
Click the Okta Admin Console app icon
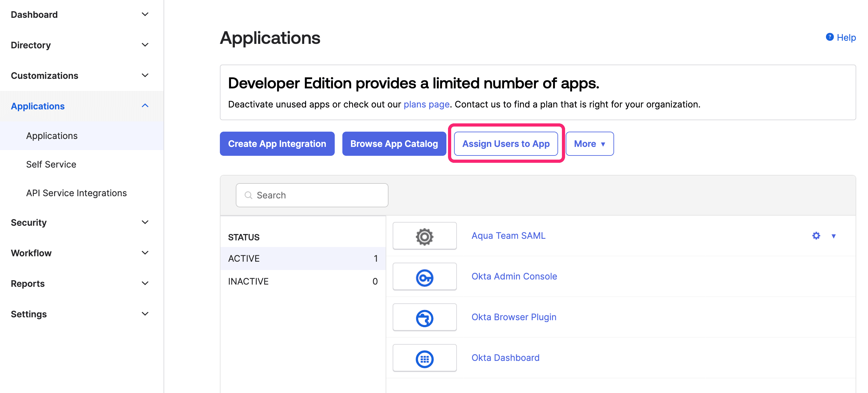tap(424, 276)
